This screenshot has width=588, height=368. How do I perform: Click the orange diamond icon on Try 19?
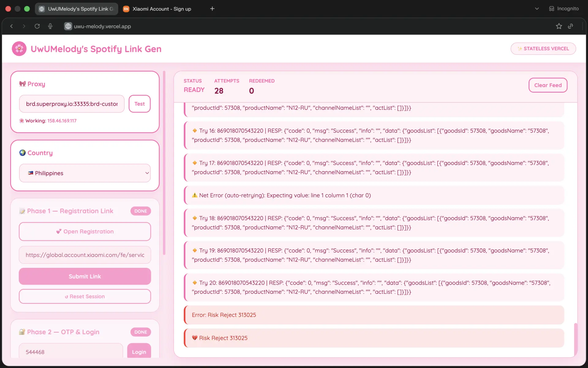pos(194,250)
